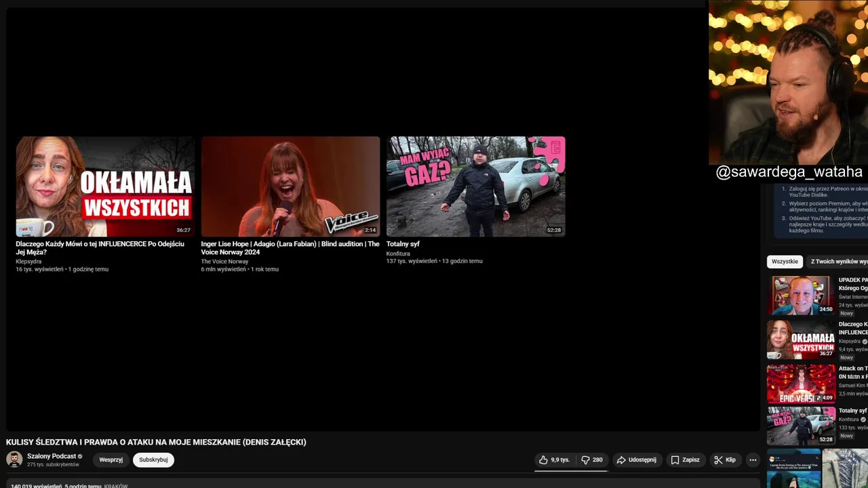
Task: Open sidebar 'Okłamała wszystkich' thumbnail with 36:27 duration
Action: [801, 340]
